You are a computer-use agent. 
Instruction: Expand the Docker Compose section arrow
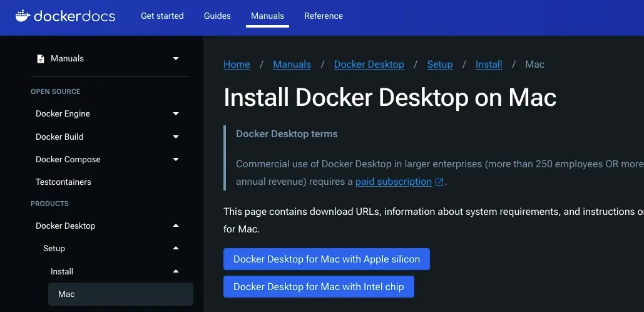click(176, 159)
